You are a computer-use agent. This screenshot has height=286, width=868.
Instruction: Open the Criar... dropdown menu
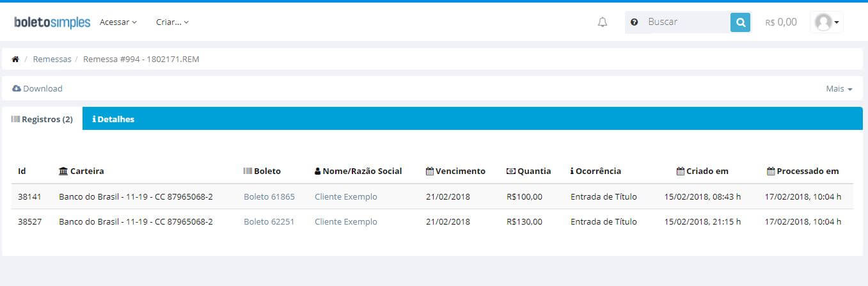172,22
